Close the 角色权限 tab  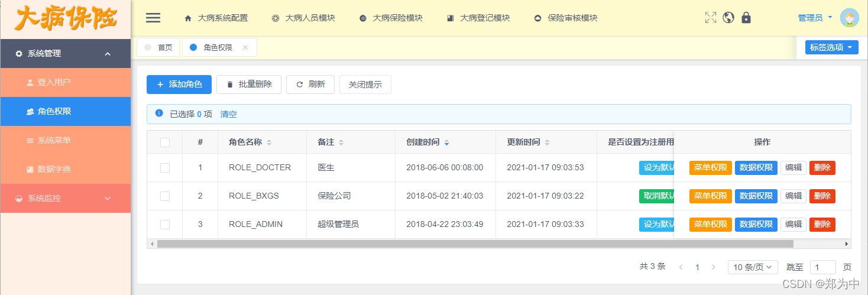click(x=245, y=47)
